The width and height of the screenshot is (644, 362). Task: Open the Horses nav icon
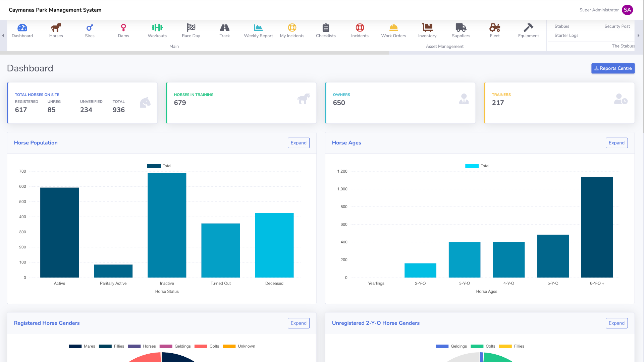(56, 27)
